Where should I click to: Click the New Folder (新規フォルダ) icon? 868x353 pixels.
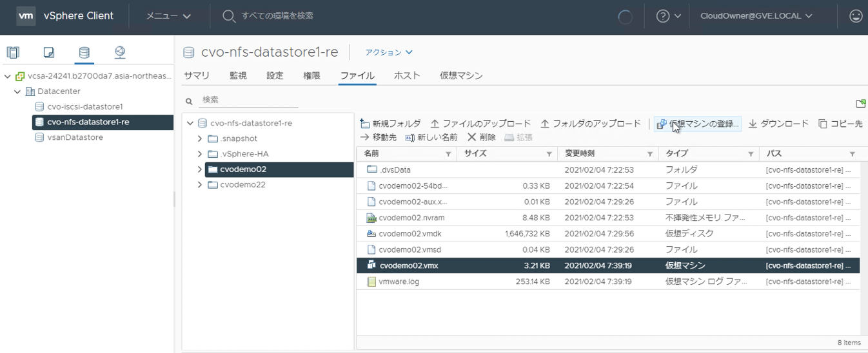pos(365,124)
